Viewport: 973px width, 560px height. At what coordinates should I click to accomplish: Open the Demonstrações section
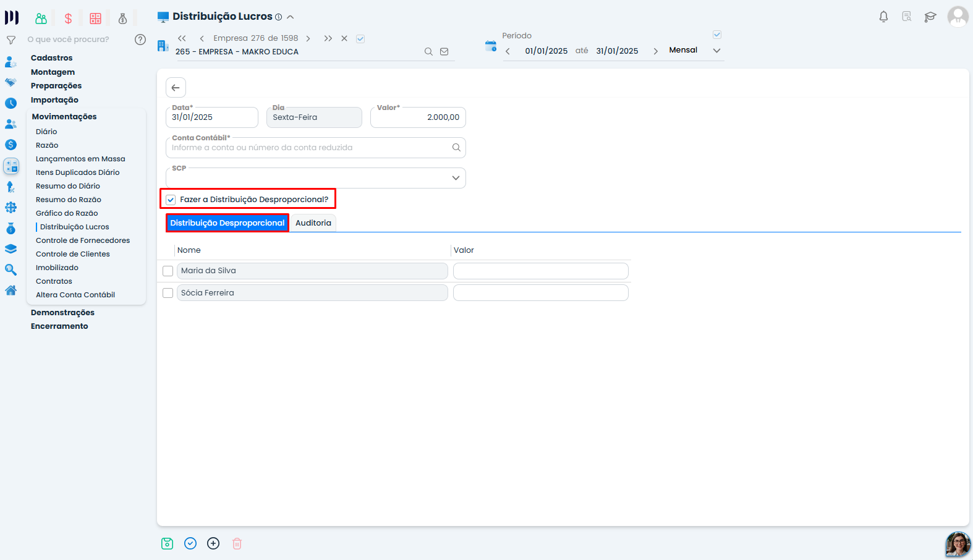(62, 312)
